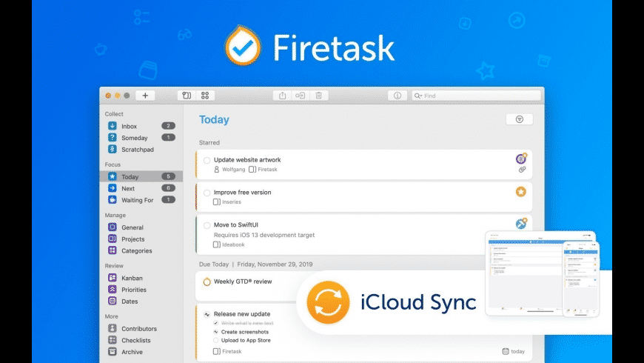Open Kanban review view
Viewport: 644px width, 363px height.
pos(141,278)
